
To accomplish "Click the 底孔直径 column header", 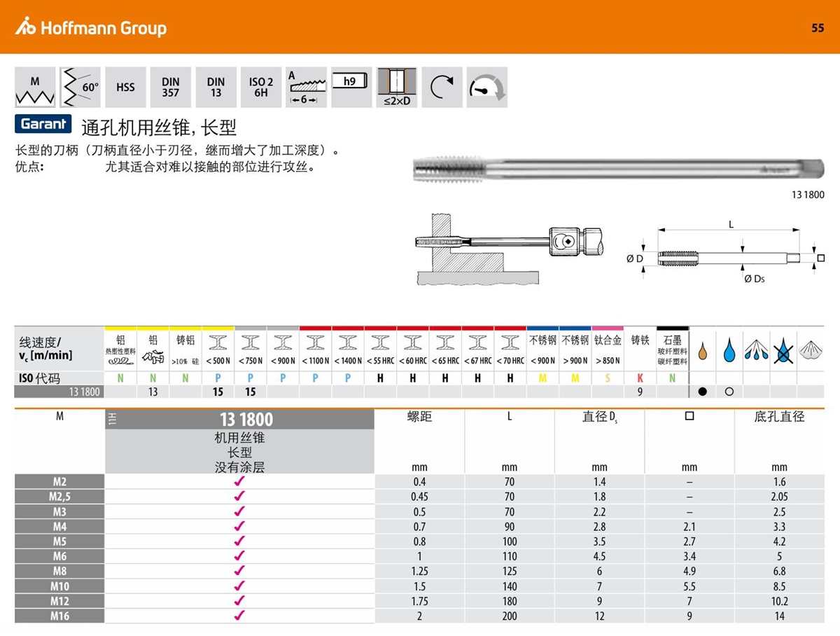I will [x=779, y=417].
